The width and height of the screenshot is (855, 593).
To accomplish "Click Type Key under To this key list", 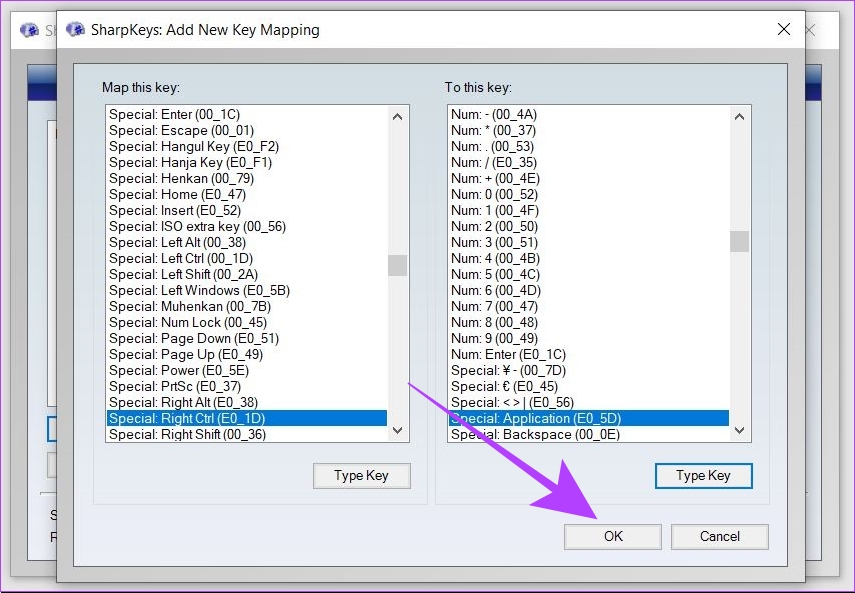I will (703, 476).
